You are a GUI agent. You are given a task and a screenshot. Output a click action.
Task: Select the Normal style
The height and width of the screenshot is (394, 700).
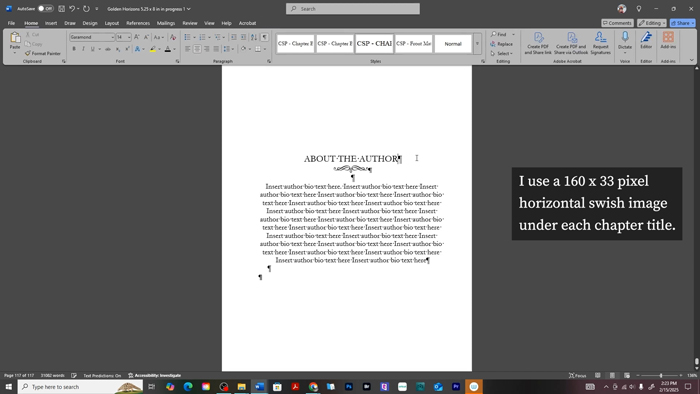(453, 44)
